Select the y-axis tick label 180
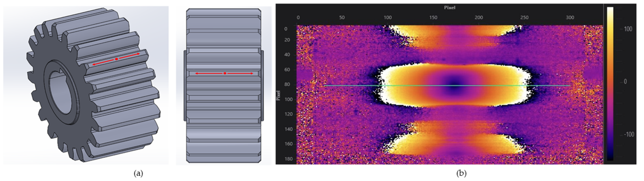Image resolution: width=644 pixels, height=181 pixels. point(288,159)
